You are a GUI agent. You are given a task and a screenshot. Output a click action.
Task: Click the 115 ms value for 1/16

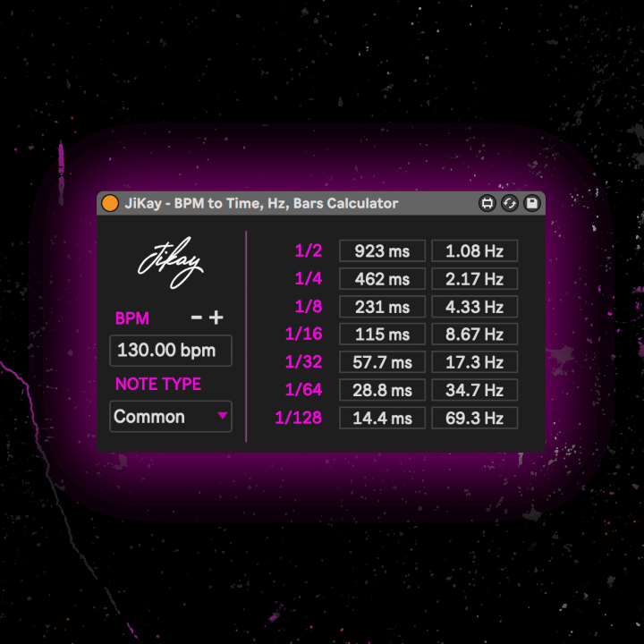382,335
